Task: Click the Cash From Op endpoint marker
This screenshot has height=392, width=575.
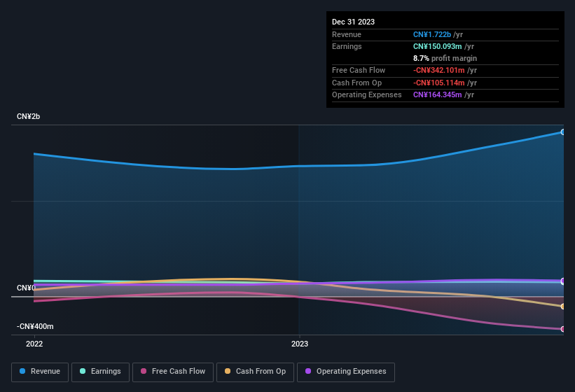Action: pyautogui.click(x=563, y=307)
